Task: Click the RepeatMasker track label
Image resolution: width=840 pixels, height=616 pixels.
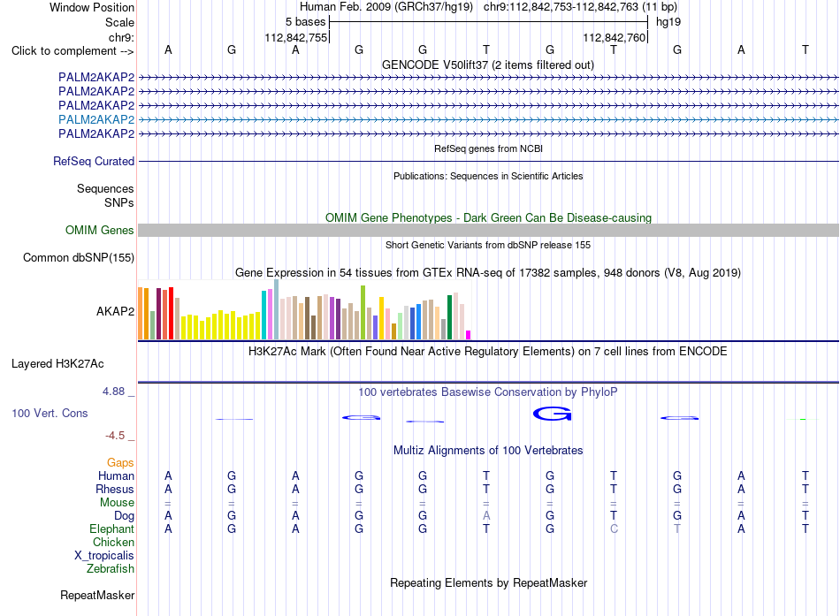Action: click(97, 595)
